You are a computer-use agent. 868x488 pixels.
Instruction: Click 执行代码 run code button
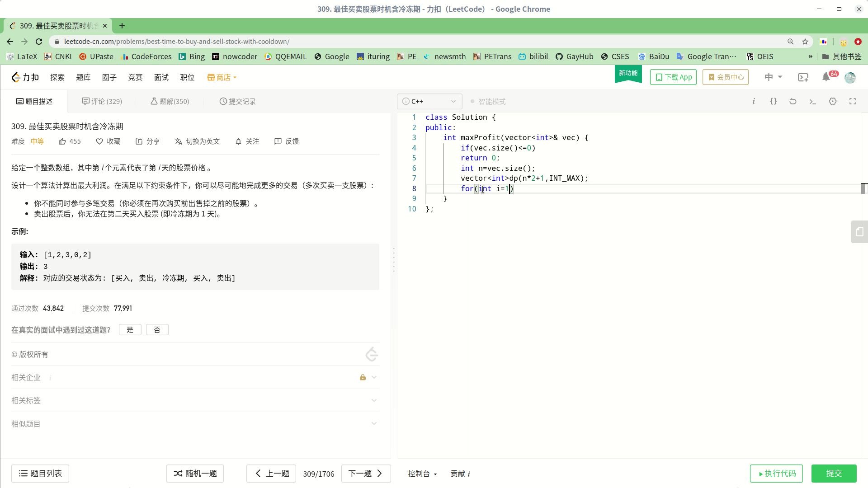pyautogui.click(x=776, y=473)
